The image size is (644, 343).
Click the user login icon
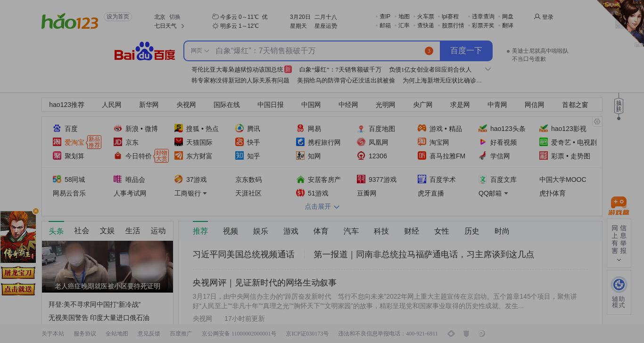pos(537,16)
